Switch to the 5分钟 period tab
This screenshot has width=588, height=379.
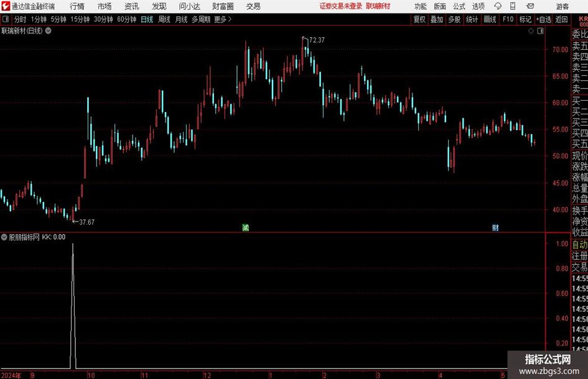pyautogui.click(x=58, y=19)
